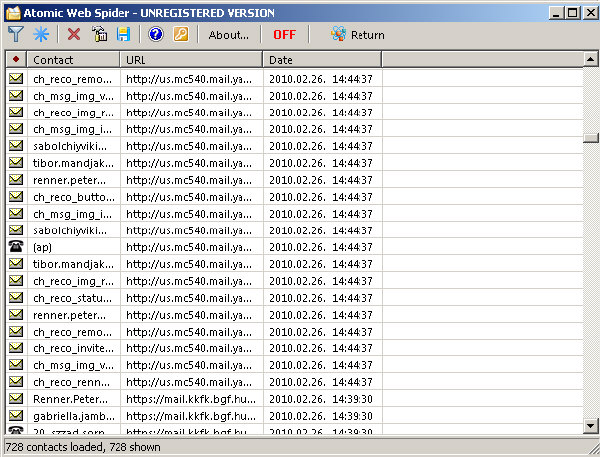Click envelope icon of ch_reco_butto... row
The width and height of the screenshot is (600, 457).
(16, 196)
